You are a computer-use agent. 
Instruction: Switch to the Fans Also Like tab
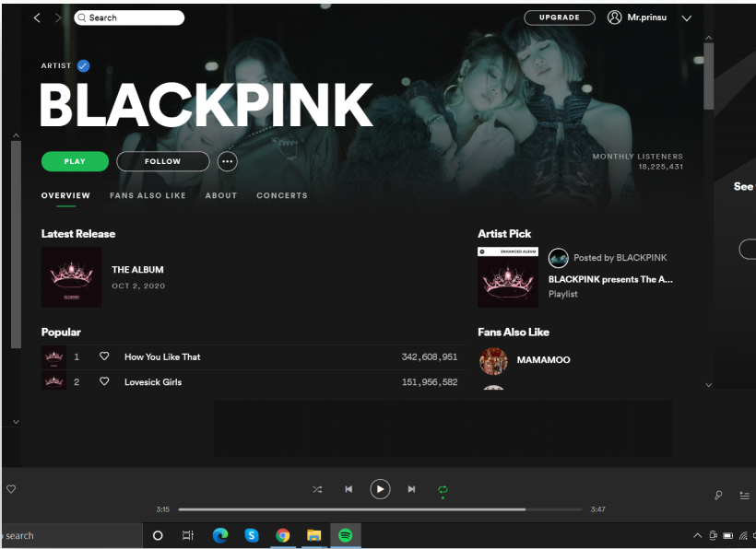[148, 195]
